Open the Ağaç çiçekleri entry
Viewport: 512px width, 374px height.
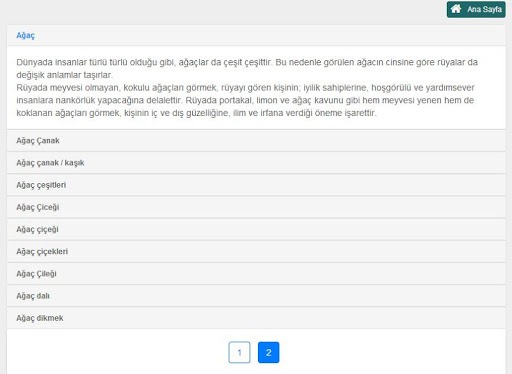[x=256, y=252]
